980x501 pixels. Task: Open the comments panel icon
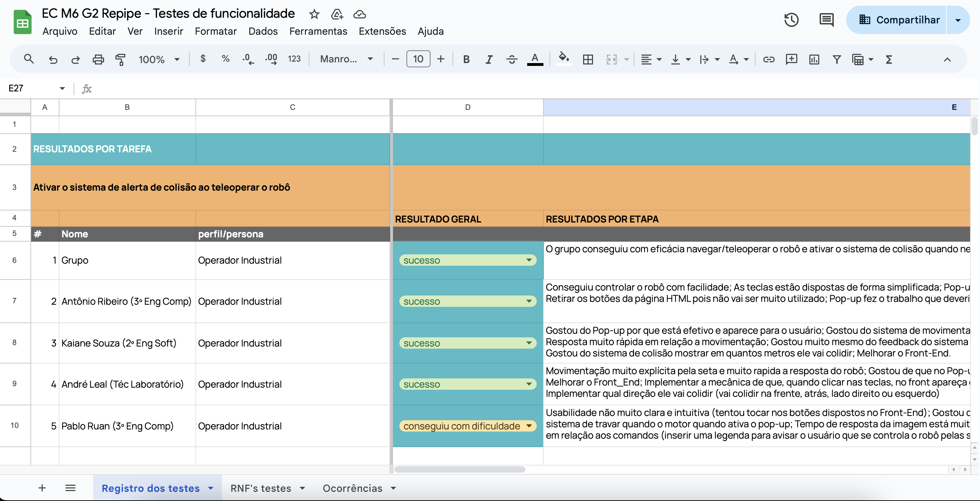point(826,20)
